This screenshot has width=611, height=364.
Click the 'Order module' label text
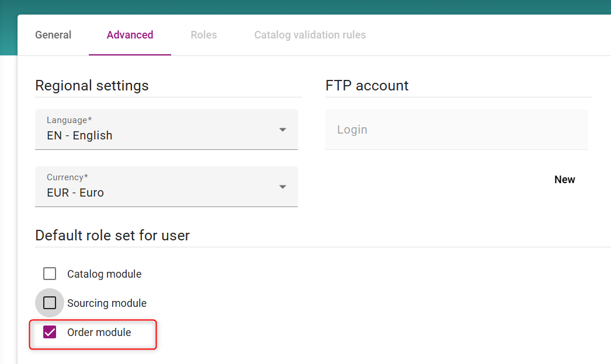click(x=99, y=332)
